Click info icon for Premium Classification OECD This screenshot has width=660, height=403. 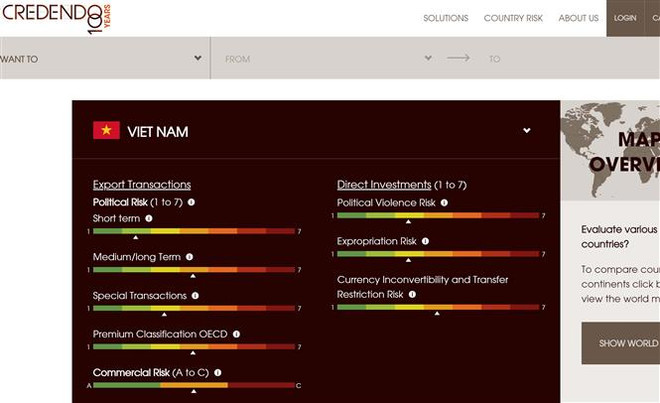click(x=236, y=334)
